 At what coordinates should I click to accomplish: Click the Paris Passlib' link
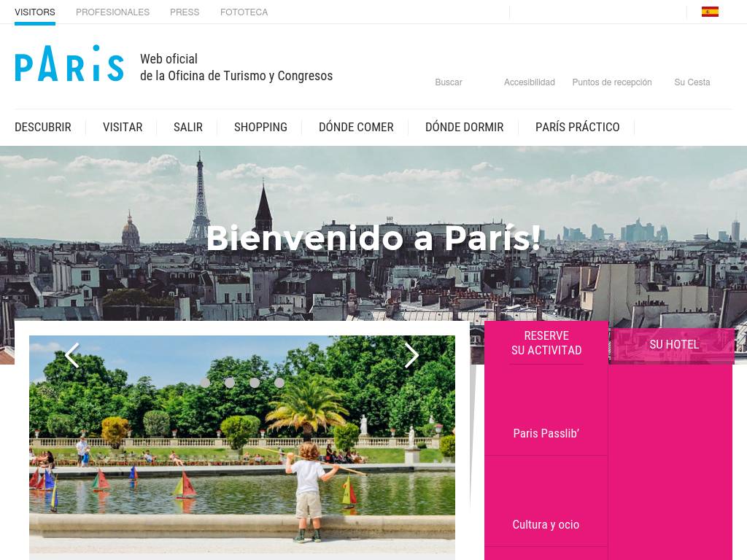pos(546,433)
